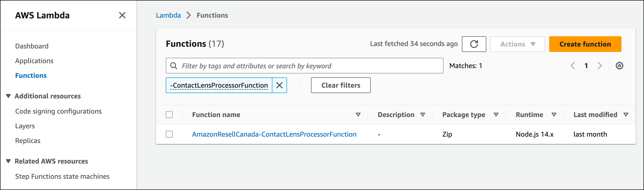The image size is (644, 190).
Task: Open Dashboard in sidebar
Action: coord(32,46)
